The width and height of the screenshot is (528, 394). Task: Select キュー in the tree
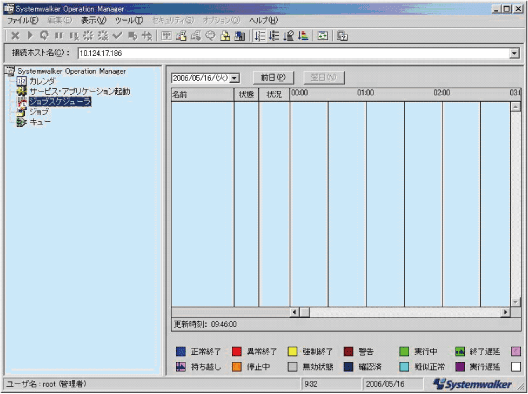[40, 122]
